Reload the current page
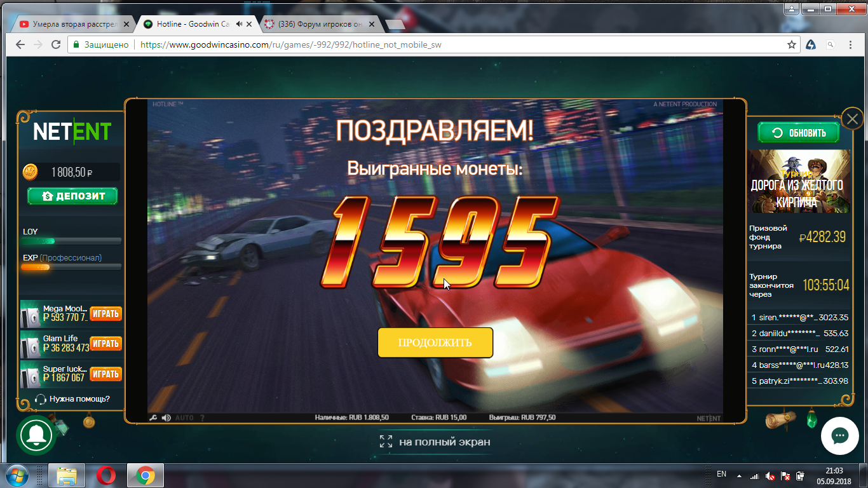Screen dimensions: 868x488 (56, 44)
